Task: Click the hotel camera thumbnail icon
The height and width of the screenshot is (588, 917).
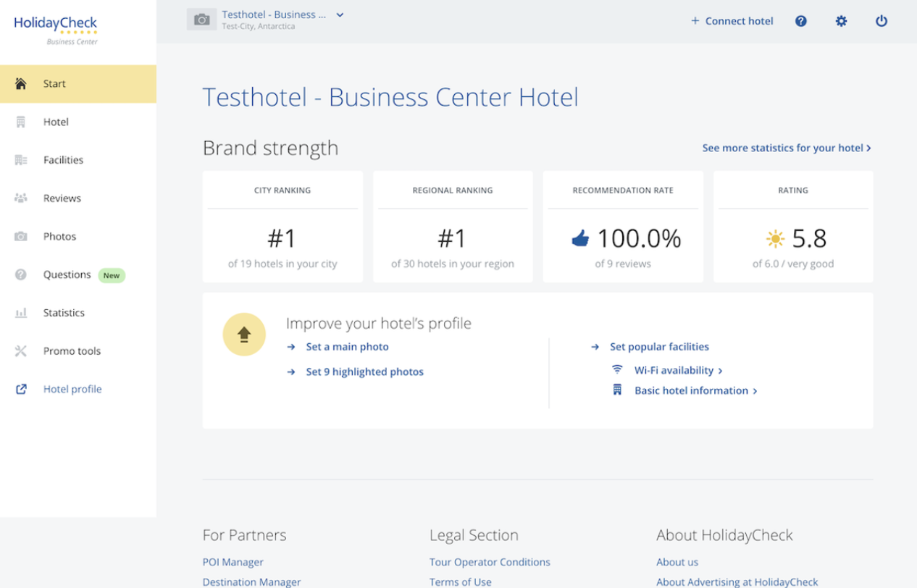Action: click(202, 20)
